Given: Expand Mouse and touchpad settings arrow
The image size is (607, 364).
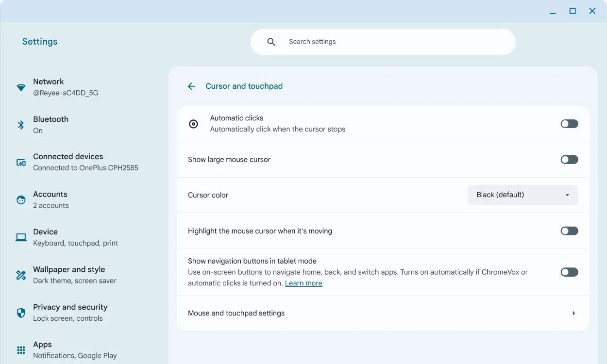Looking at the screenshot, I should point(573,314).
